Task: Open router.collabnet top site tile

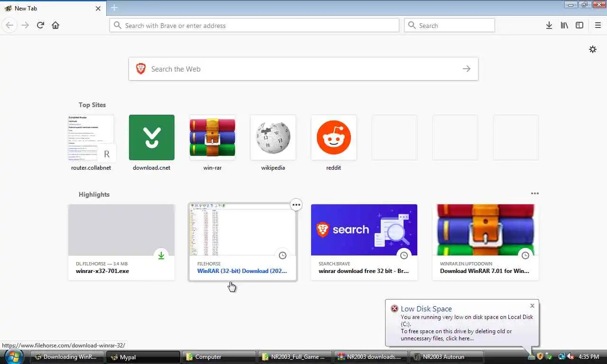Action: click(x=91, y=143)
